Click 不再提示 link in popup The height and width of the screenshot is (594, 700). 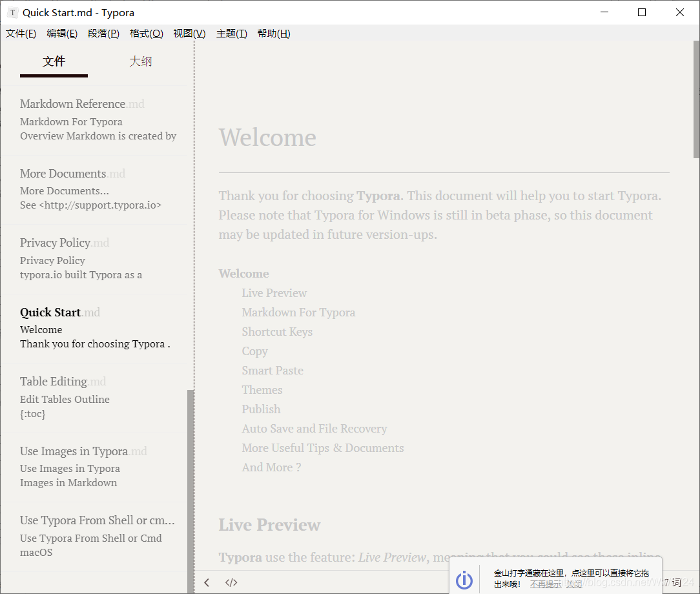pyautogui.click(x=546, y=584)
